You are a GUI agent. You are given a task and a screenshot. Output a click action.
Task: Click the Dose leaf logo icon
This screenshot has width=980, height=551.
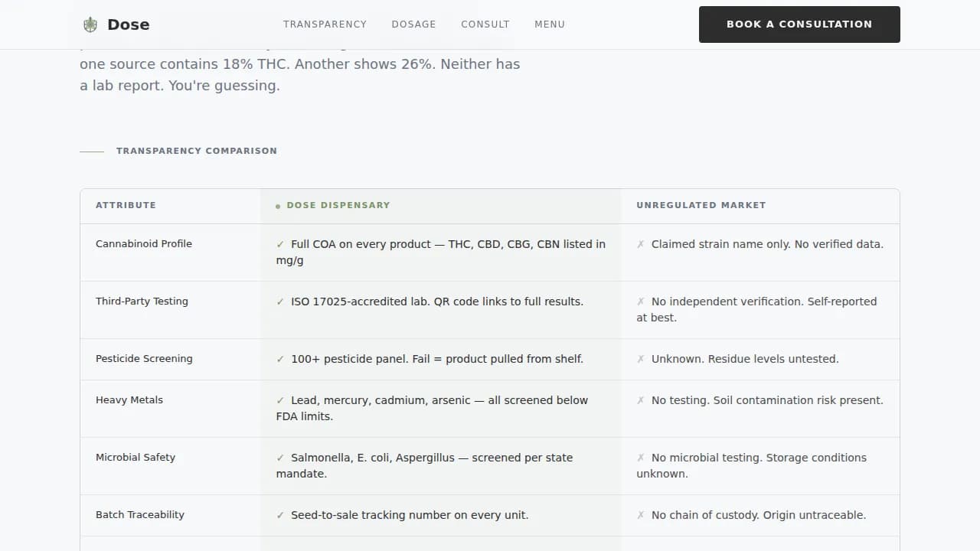click(x=90, y=24)
